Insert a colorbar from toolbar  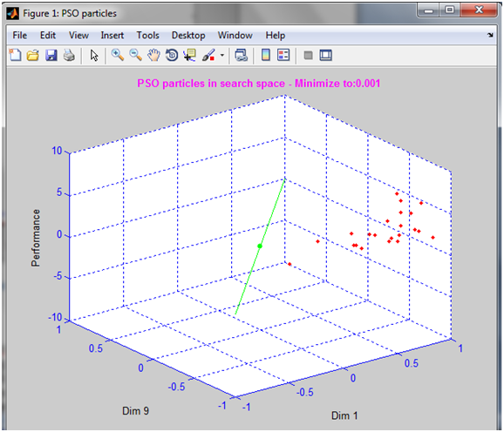265,55
